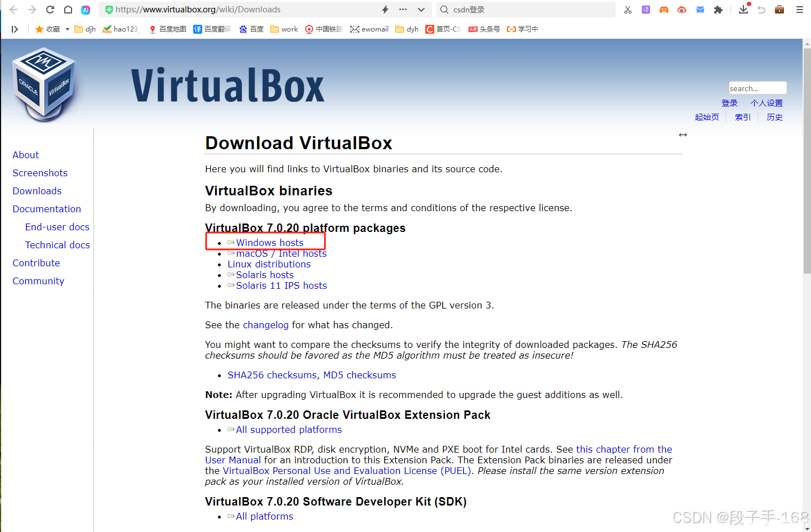Expand the address bar dropdown chevron
The height and width of the screenshot is (532, 811).
point(421,10)
